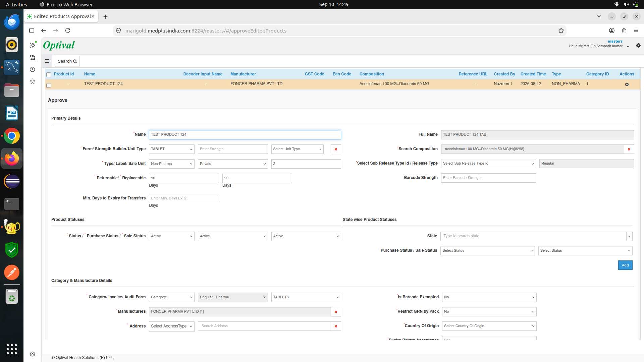Focus Min. Days to Expiry field
Image resolution: width=644 pixels, height=362 pixels.
pyautogui.click(x=184, y=198)
